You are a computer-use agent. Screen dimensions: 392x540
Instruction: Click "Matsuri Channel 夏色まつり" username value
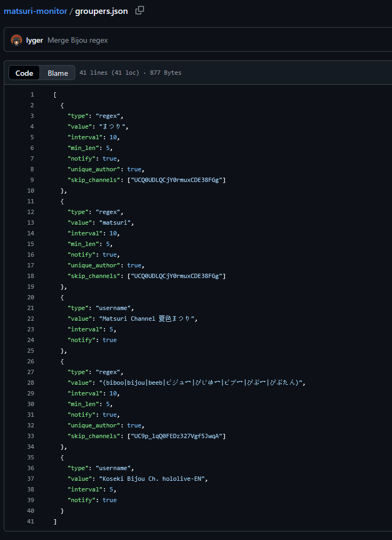coord(147,319)
